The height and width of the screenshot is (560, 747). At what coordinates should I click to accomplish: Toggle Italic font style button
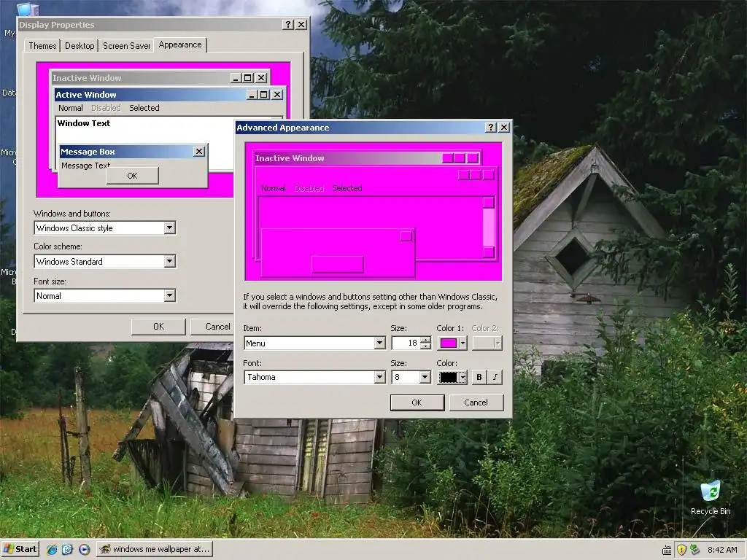point(495,377)
